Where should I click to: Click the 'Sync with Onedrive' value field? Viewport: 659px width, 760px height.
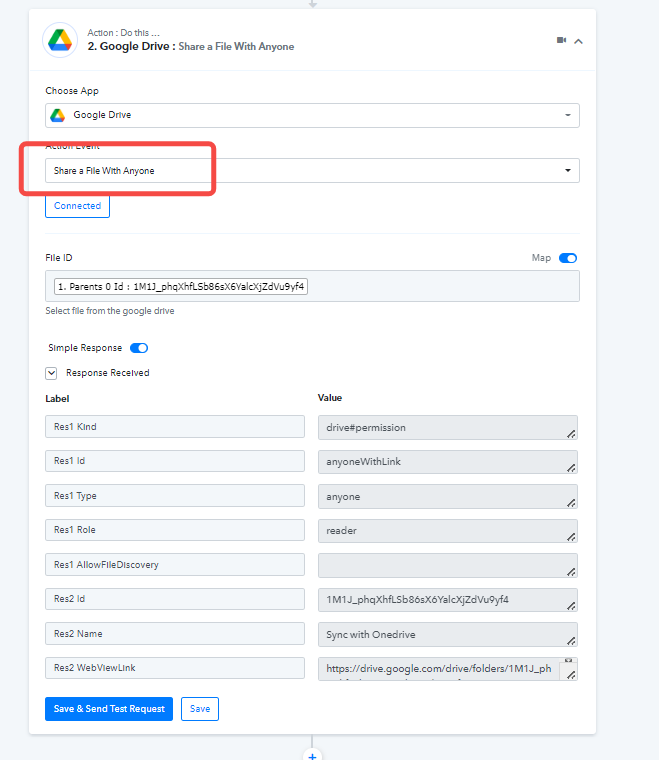tap(448, 634)
